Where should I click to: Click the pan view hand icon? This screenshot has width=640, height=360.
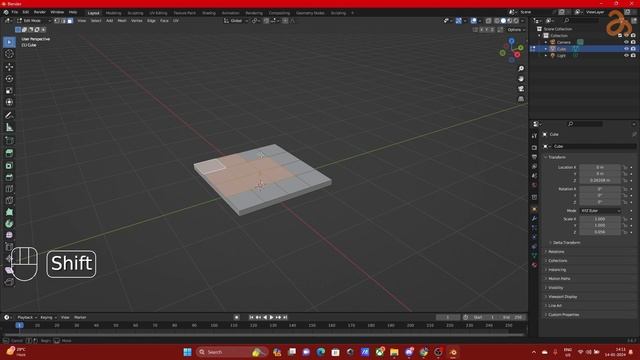click(x=521, y=78)
